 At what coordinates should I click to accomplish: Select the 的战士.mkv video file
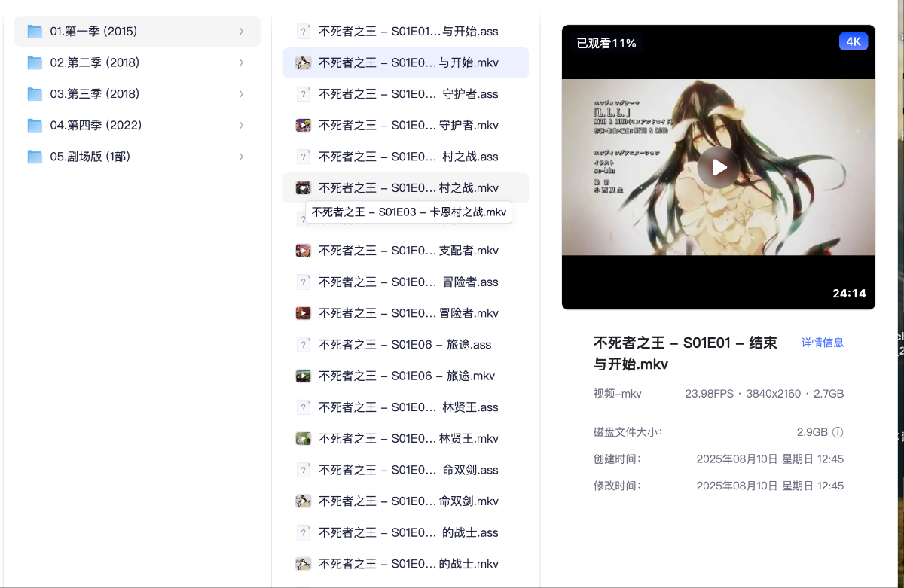pos(408,564)
